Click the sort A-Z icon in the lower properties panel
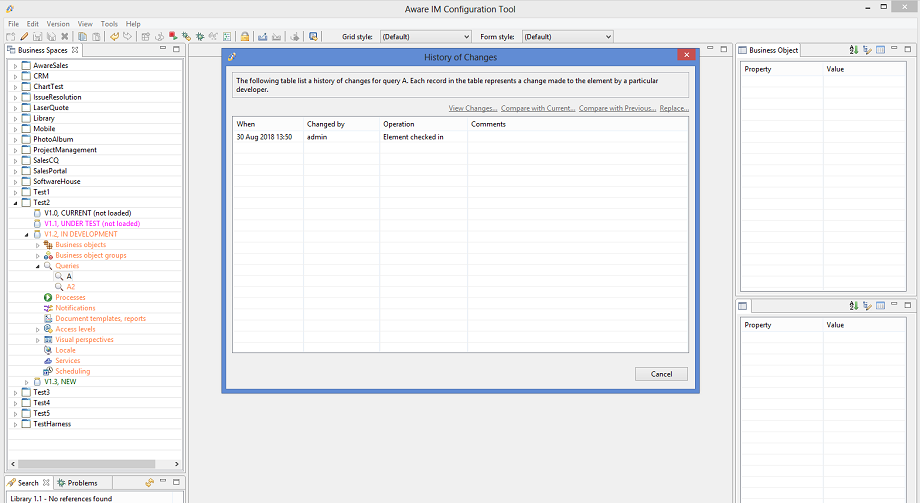The height and width of the screenshot is (503, 920). pos(854,306)
